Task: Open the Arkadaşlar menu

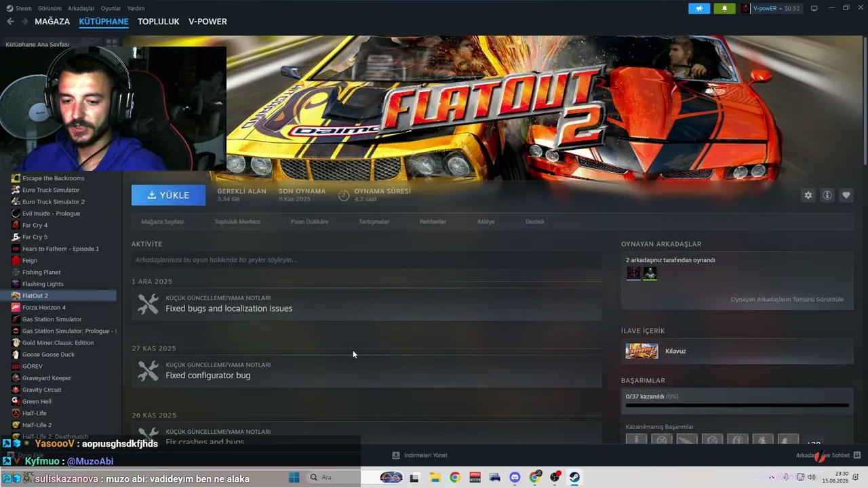Action: click(81, 8)
